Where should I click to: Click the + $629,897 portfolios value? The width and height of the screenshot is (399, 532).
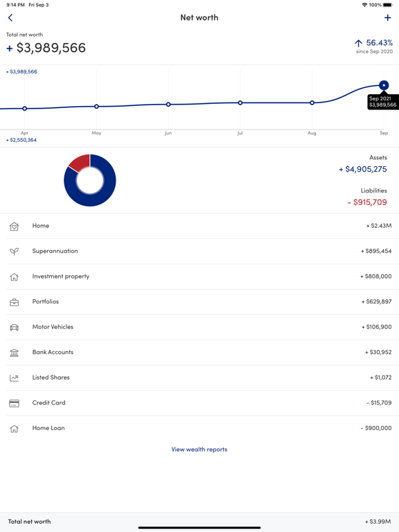376,301
